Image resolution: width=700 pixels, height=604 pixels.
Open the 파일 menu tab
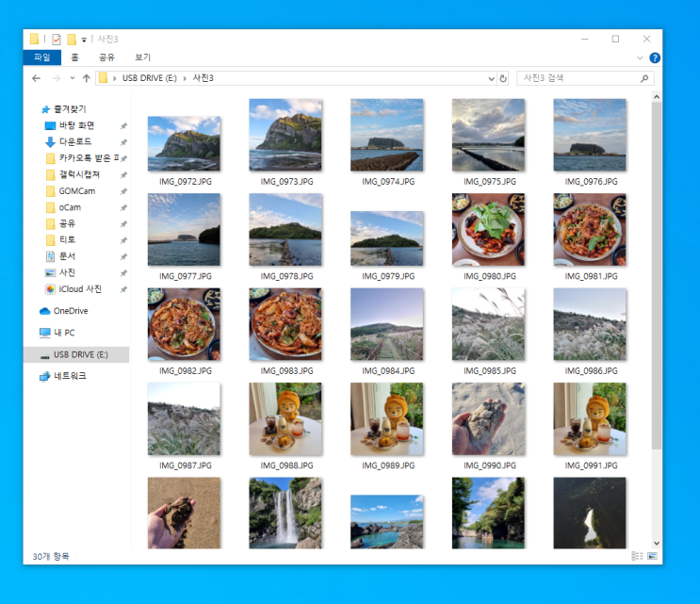pos(42,57)
